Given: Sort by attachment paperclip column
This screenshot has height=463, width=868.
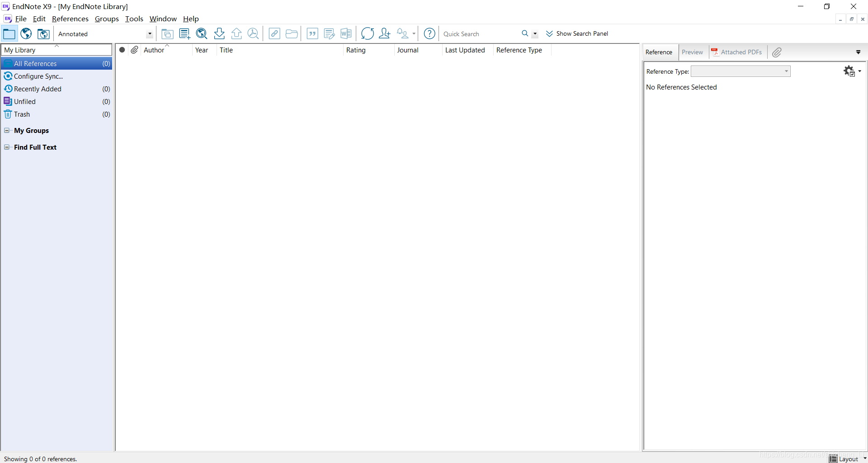Looking at the screenshot, I should [x=135, y=50].
